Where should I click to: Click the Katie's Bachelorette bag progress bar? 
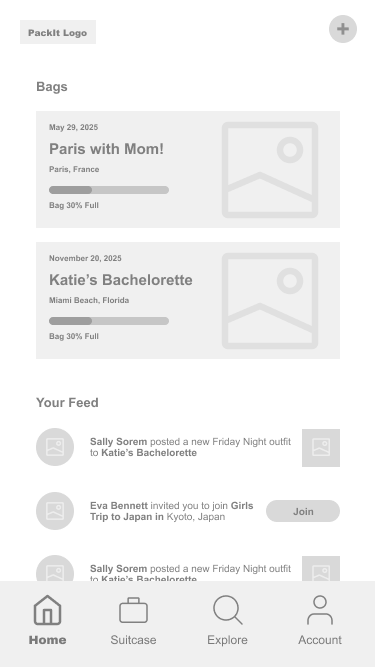click(109, 321)
